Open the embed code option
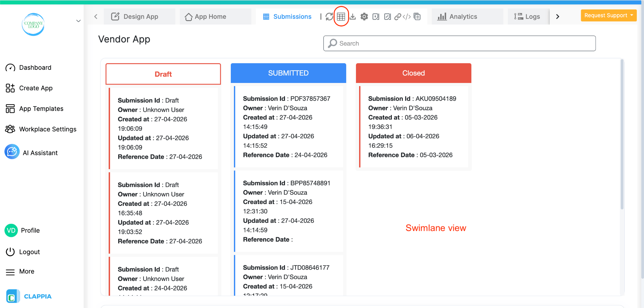Viewport: 644px width, 308px height. [407, 16]
